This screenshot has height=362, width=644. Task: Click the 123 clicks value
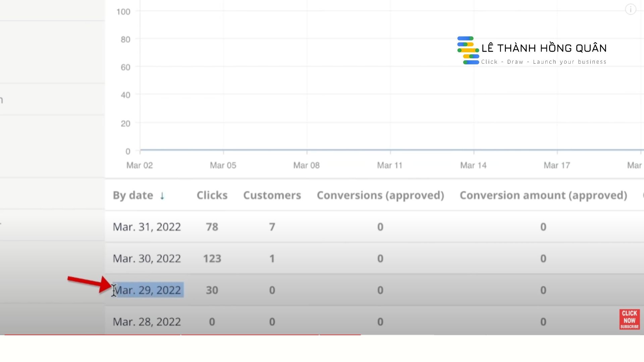click(212, 258)
